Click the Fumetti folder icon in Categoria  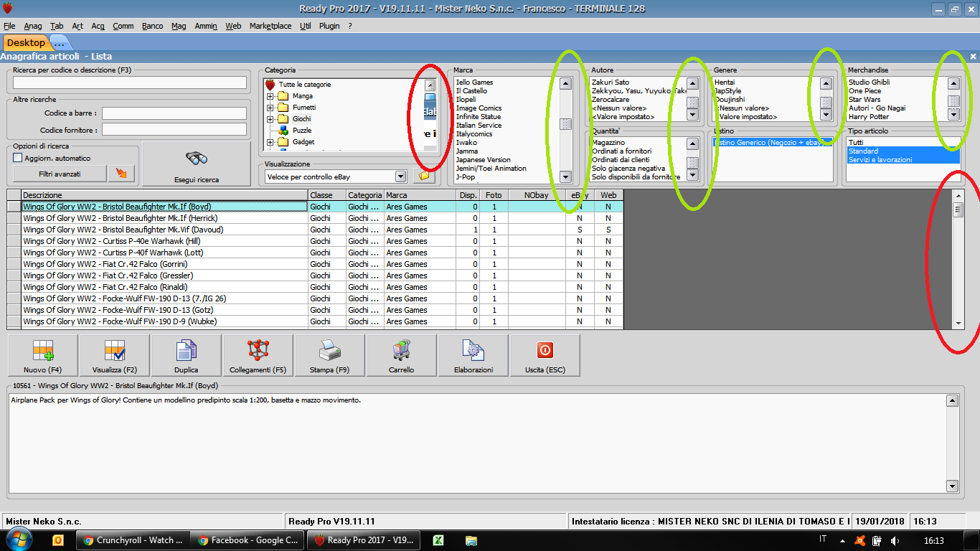(283, 108)
